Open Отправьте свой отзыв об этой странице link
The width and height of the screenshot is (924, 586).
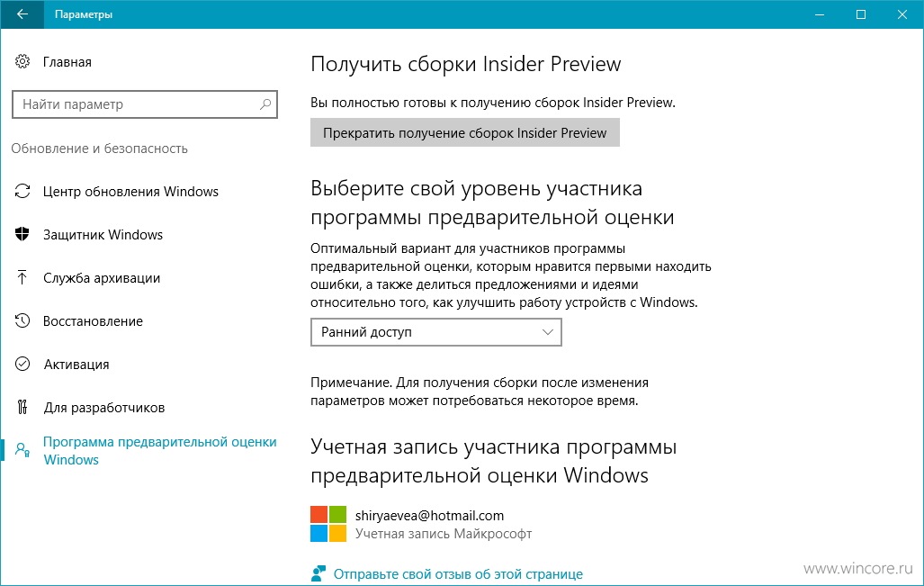tap(458, 574)
